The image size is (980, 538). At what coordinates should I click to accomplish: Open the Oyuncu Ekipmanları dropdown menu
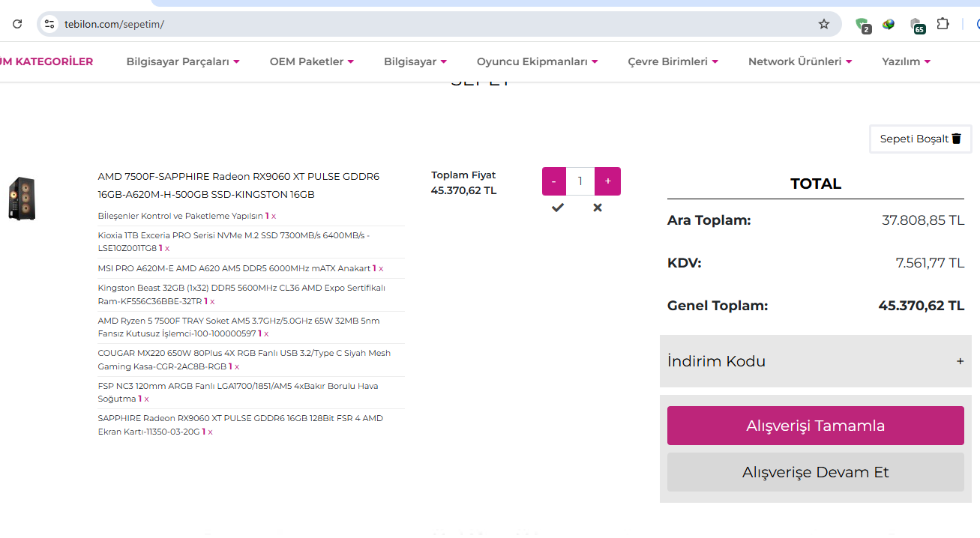tap(537, 61)
